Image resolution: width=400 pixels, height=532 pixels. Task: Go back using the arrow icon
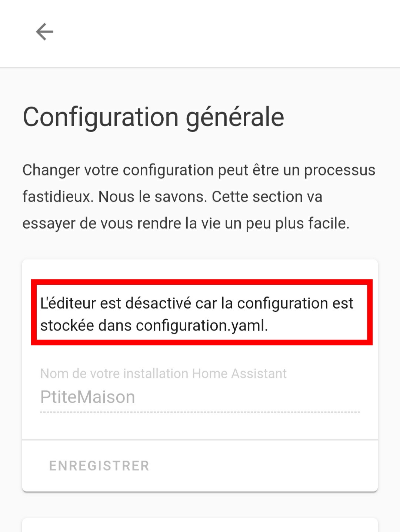(44, 32)
